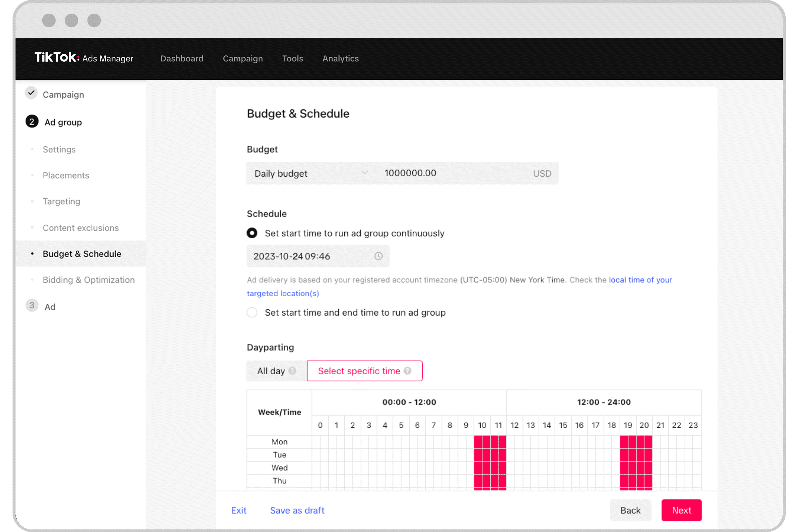Screen dimensions: 798x532
Task: Click the TikTok Ads Manager logo
Action: (x=83, y=58)
